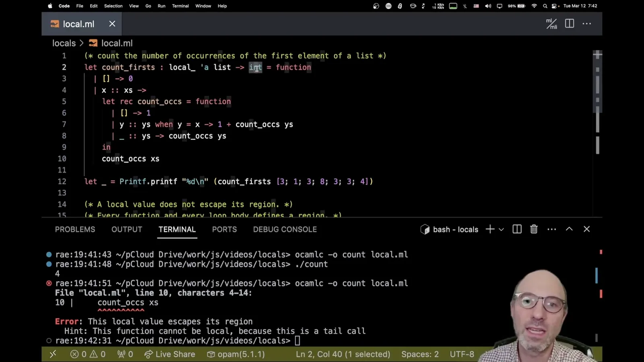Toggle Live Share in status bar
644x362 pixels.
tap(169, 354)
